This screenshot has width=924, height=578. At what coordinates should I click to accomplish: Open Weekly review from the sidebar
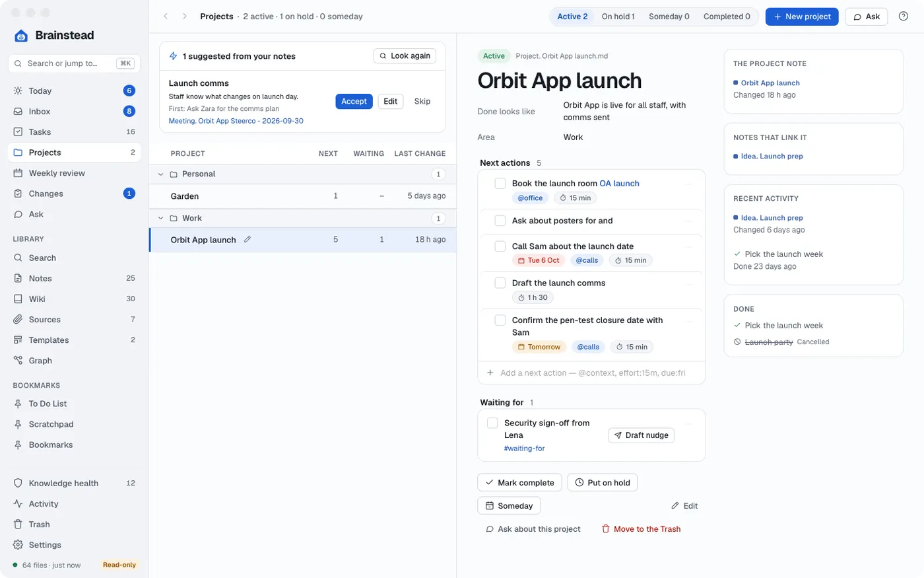point(74,173)
